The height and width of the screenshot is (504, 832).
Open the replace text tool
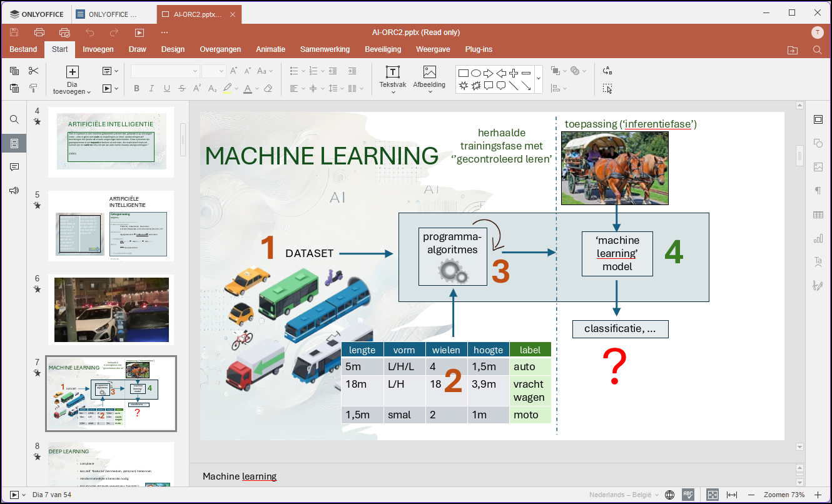click(607, 71)
